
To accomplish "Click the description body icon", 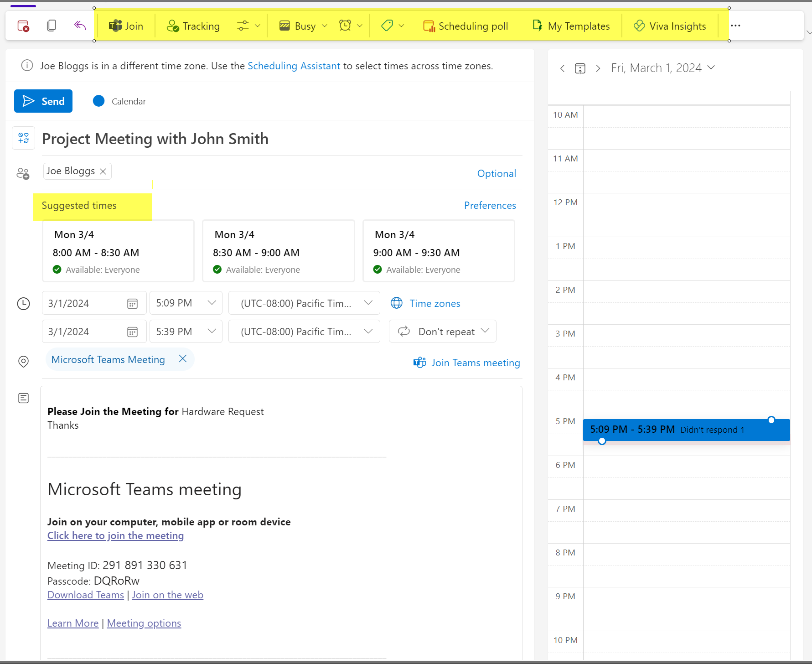I will click(x=23, y=398).
